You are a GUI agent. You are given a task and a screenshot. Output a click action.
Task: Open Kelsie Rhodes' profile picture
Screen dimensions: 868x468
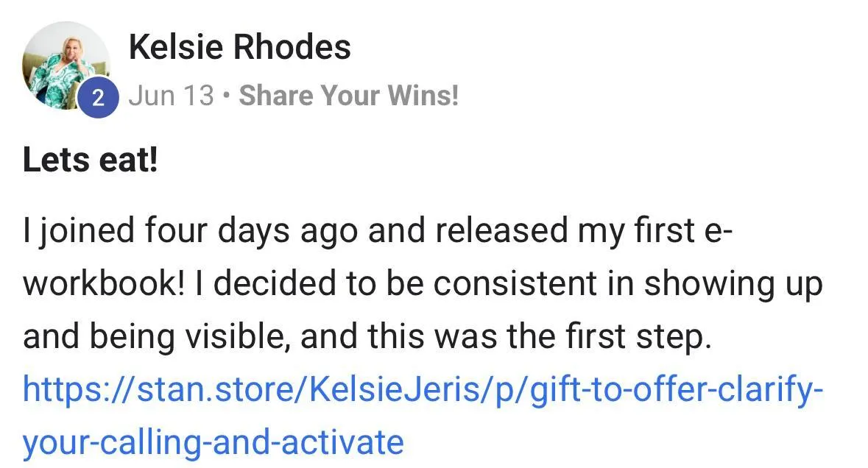(x=66, y=65)
